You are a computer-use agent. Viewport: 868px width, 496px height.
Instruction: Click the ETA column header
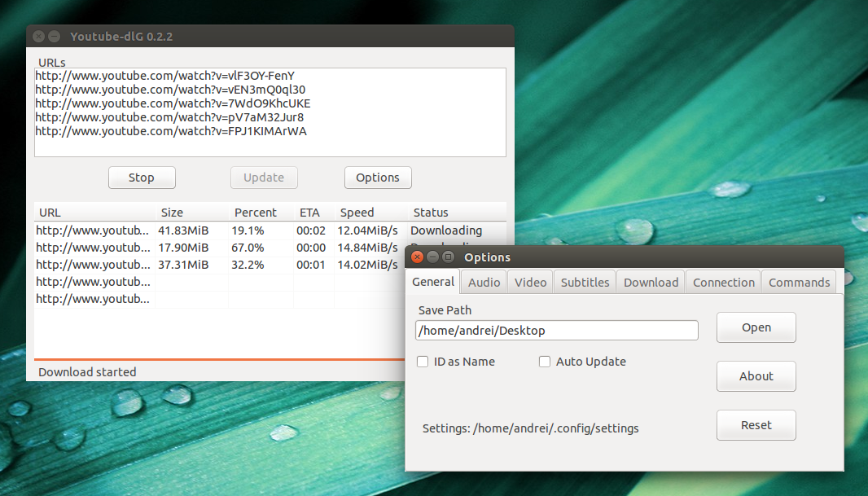314,213
